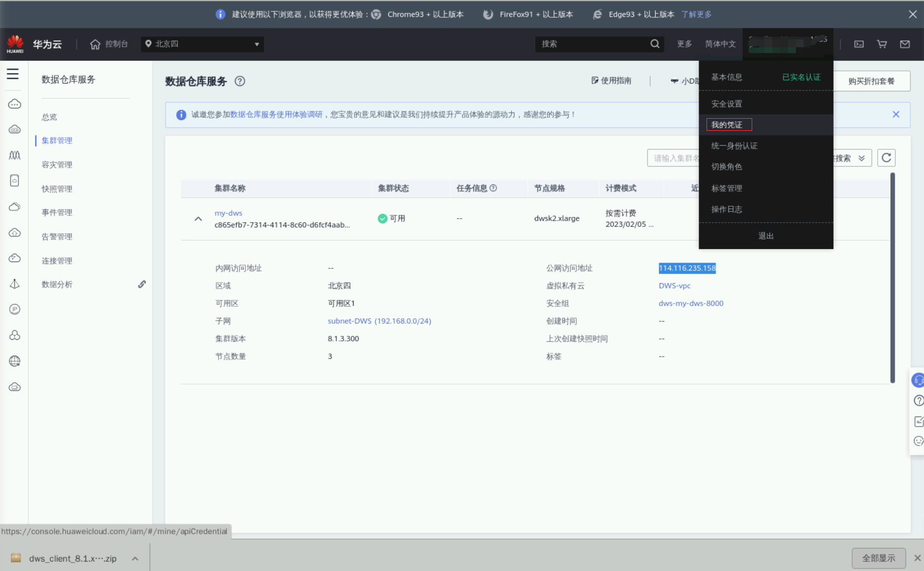This screenshot has width=924, height=571.
Task: Click the search magnifier icon in header
Action: point(655,44)
